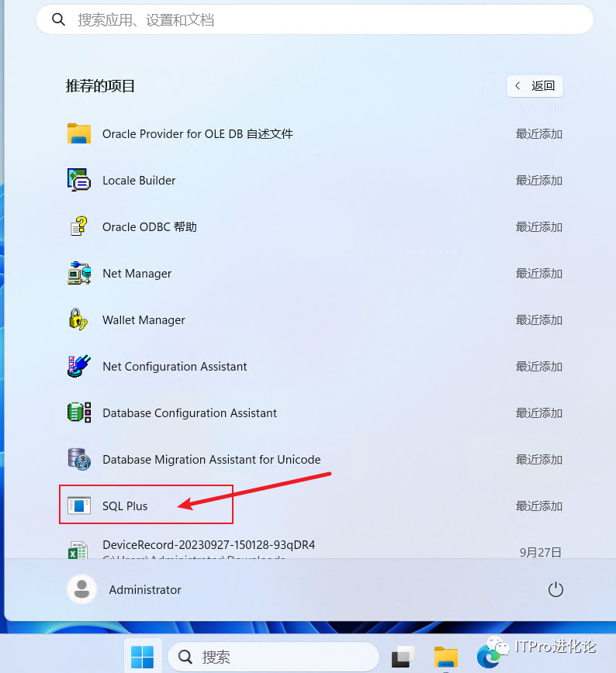Click the Administrator user avatar
616x673 pixels.
click(81, 589)
